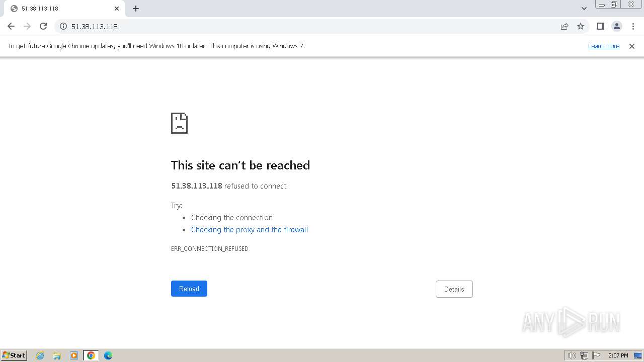644x362 pixels.
Task: Share this page icon in address bar
Action: pos(565,26)
